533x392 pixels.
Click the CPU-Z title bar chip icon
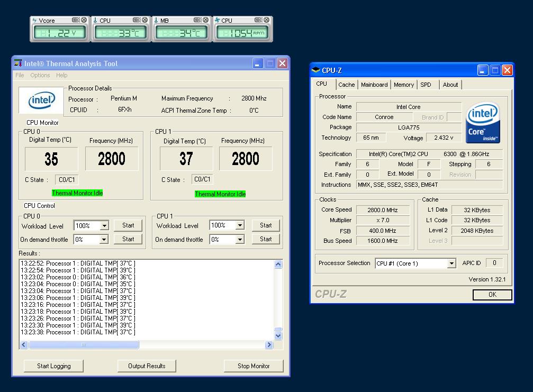pos(316,70)
